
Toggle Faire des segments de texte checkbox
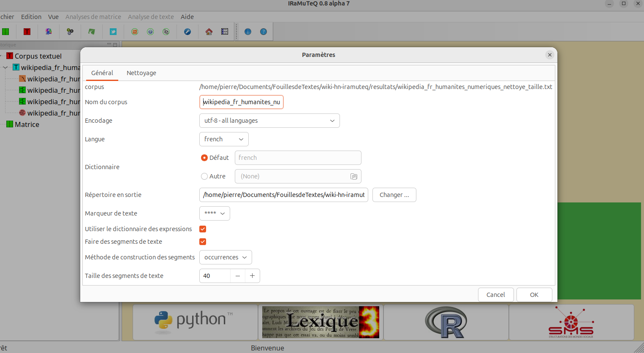[x=203, y=242]
